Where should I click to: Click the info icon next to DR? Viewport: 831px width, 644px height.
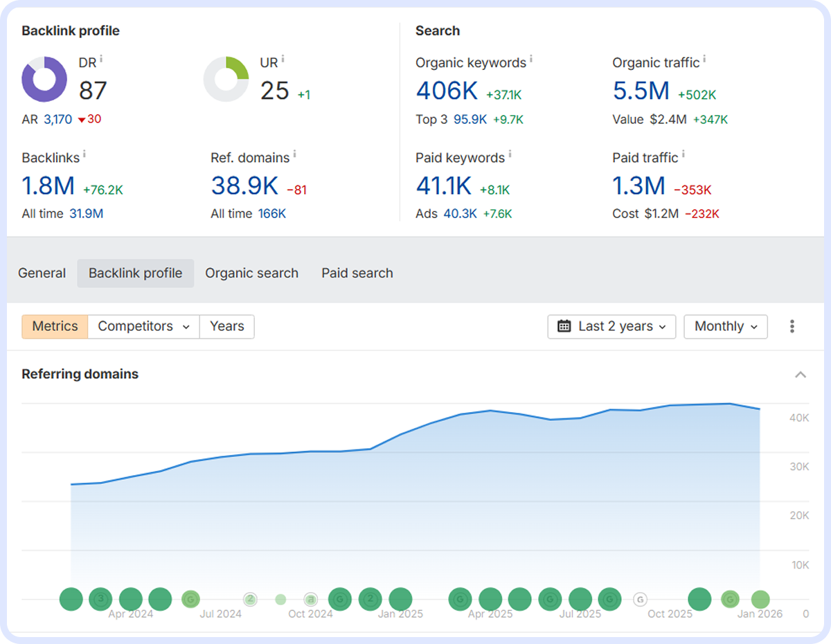click(101, 60)
